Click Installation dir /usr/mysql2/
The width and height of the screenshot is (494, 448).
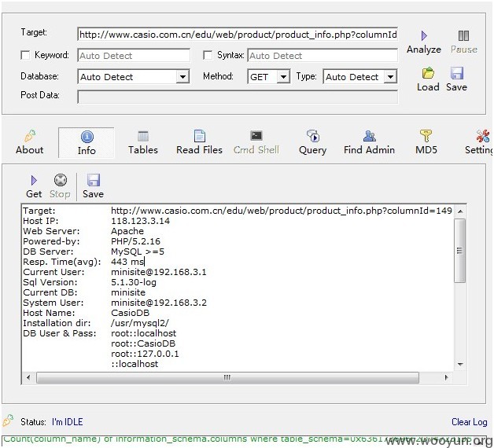coord(140,323)
